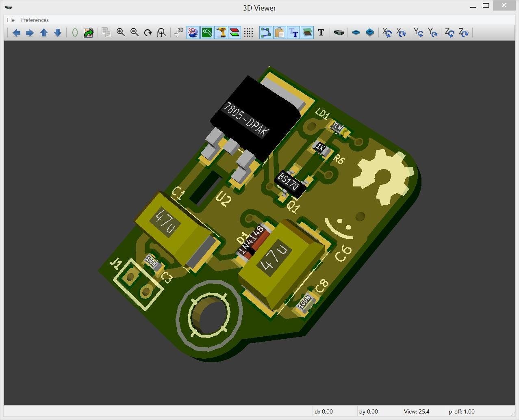The image size is (519, 420).
Task: Enable orthographic projection with the glasses icon
Action: [x=339, y=32]
